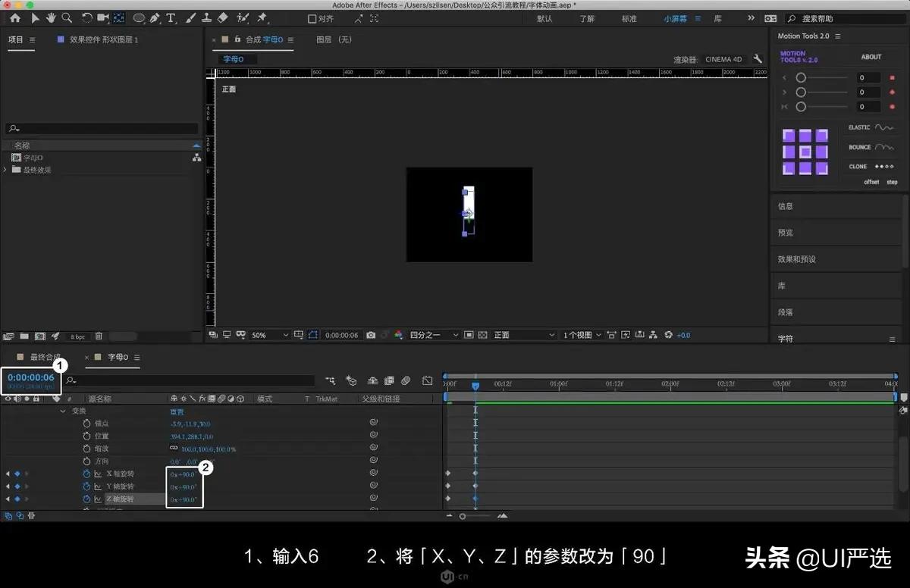
Task: Open ABOUT in Motion Tools panel
Action: coord(871,56)
